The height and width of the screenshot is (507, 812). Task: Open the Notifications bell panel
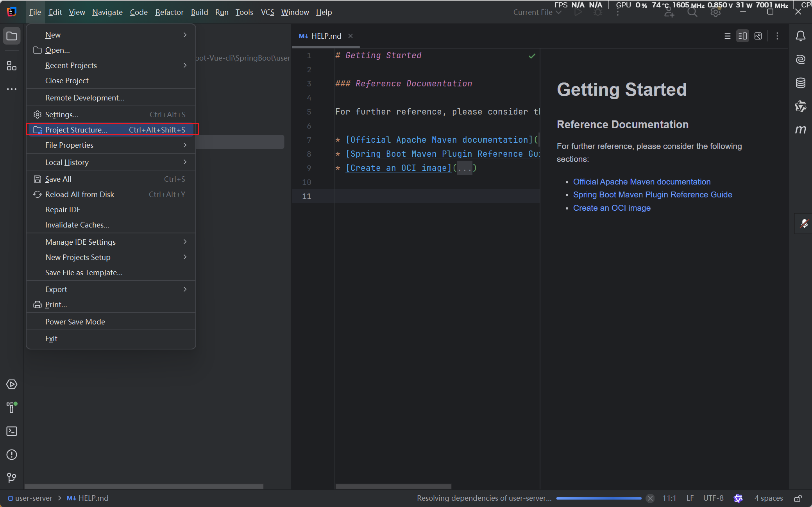click(x=800, y=36)
